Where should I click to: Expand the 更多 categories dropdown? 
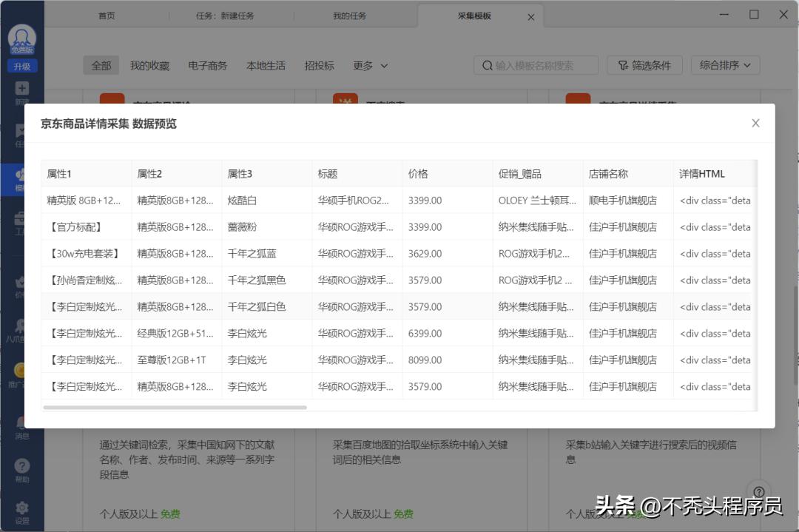370,66
